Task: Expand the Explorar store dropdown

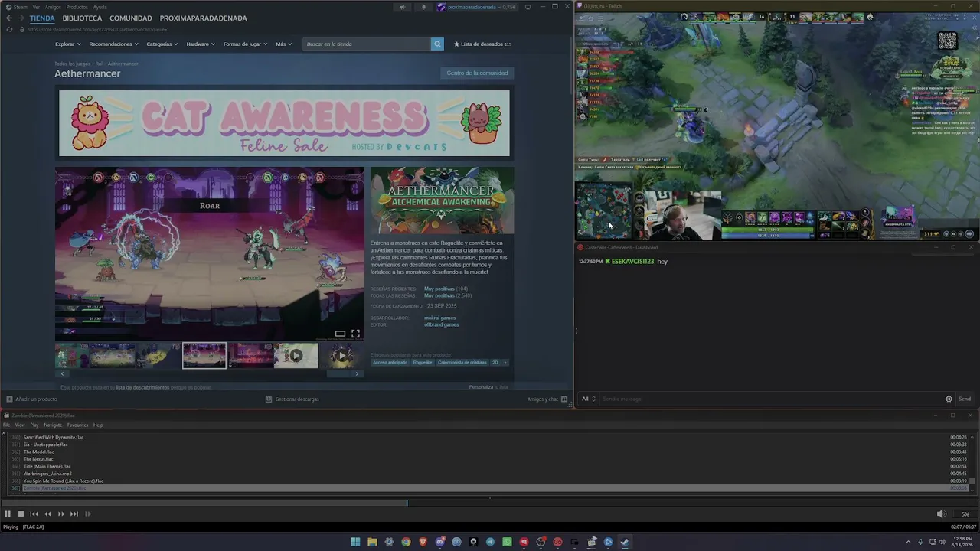Action: [x=69, y=44]
